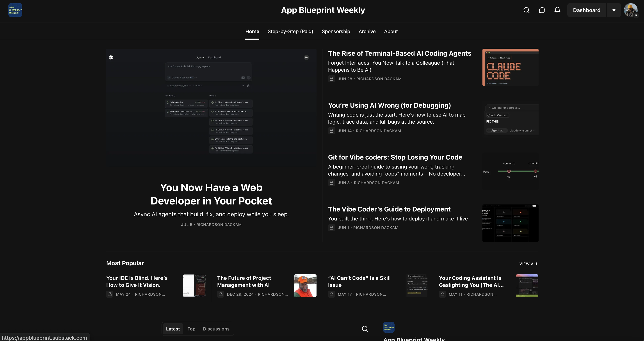
Task: Open the chat bubble icon
Action: 542,10
